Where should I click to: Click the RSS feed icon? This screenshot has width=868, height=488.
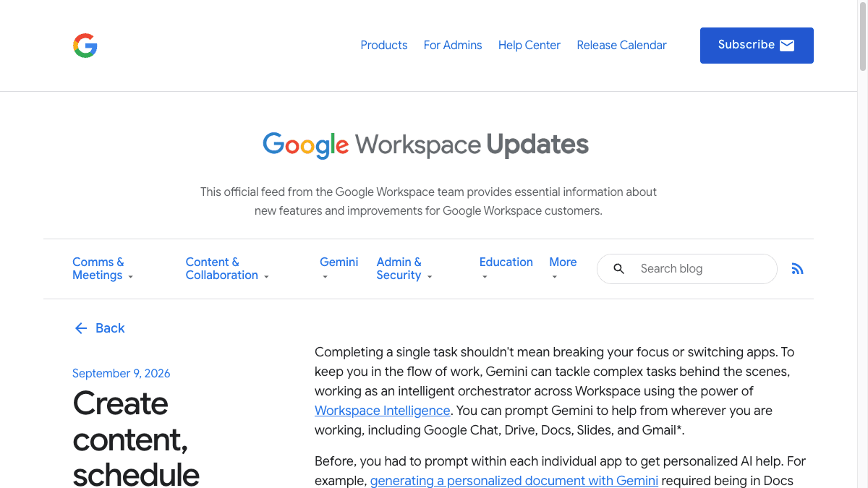[797, 269]
